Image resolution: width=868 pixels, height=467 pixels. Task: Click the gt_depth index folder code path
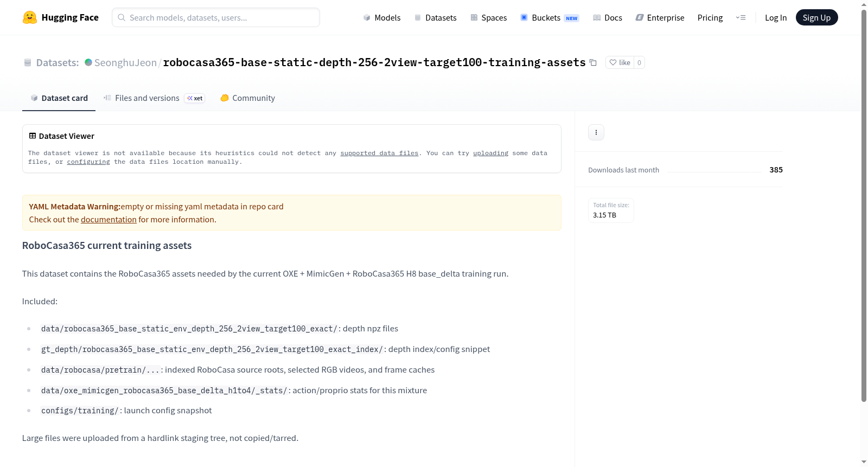(x=212, y=349)
